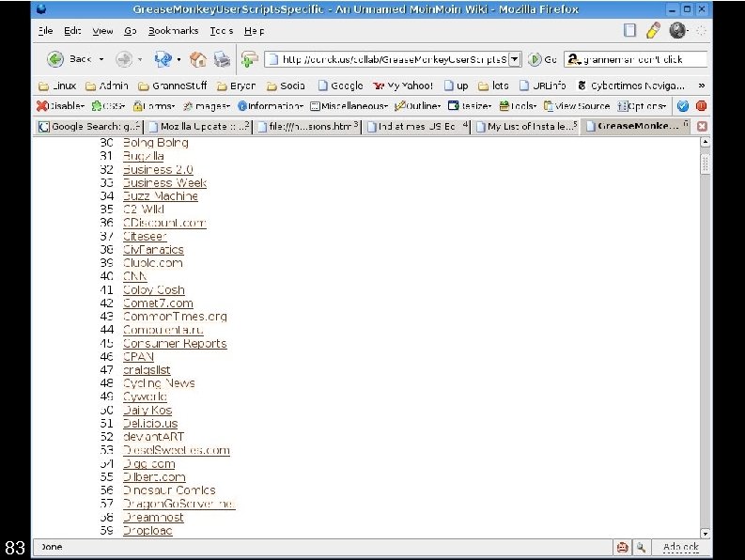Click View Source in developer toolbar

[576, 106]
